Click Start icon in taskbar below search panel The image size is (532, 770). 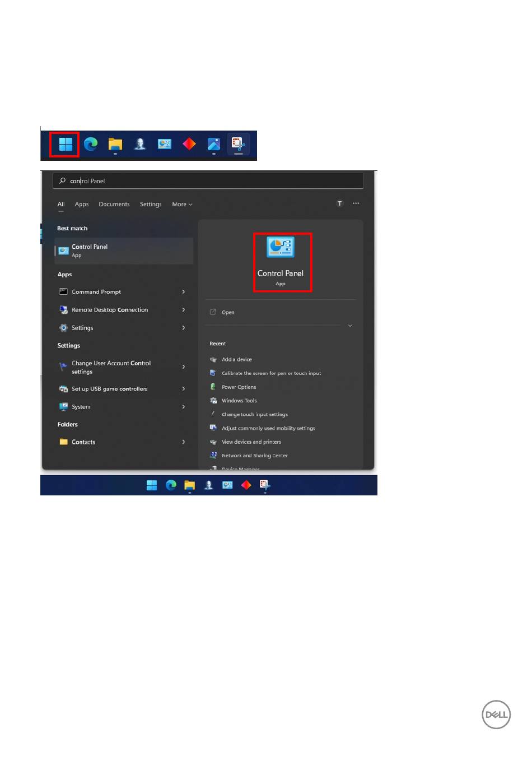click(152, 485)
